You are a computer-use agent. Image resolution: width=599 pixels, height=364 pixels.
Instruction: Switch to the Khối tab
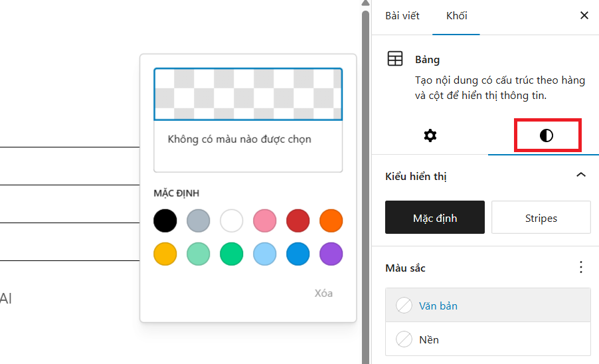[456, 16]
